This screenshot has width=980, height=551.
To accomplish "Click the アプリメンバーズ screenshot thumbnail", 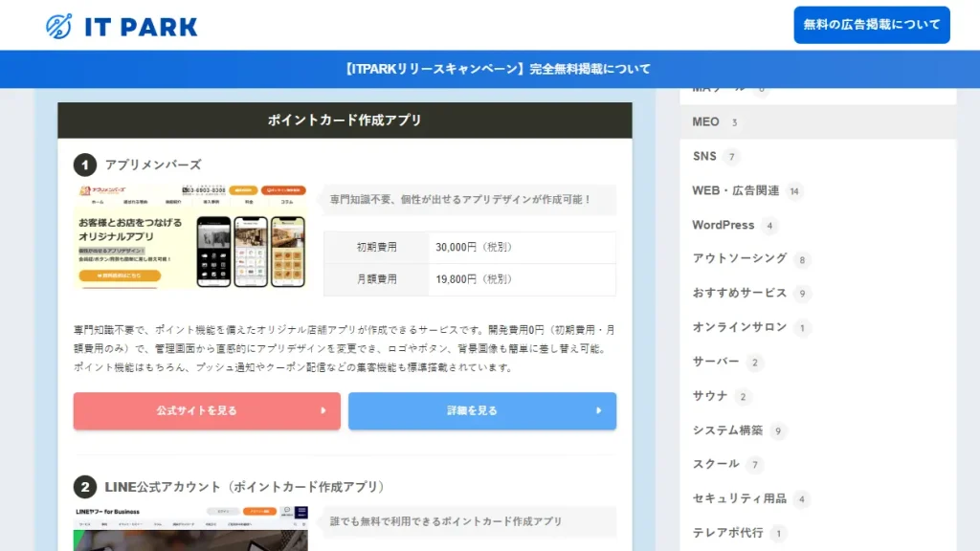I will (x=190, y=237).
